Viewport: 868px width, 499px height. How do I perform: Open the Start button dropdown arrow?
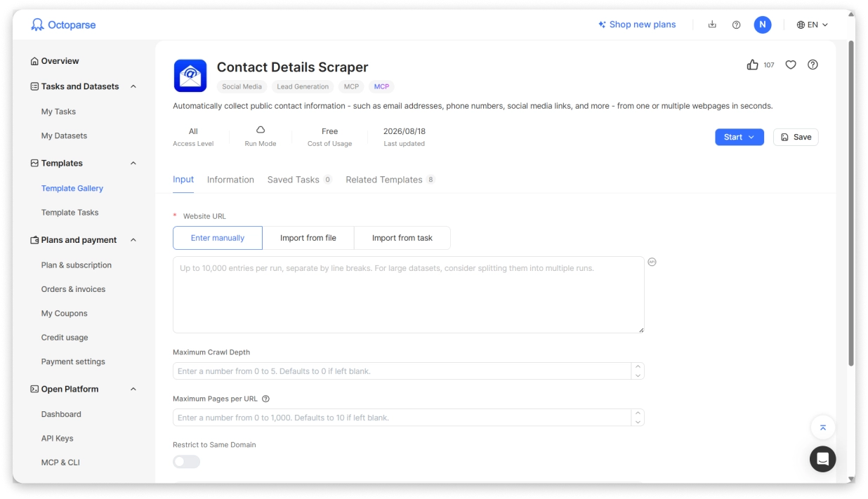tap(751, 137)
